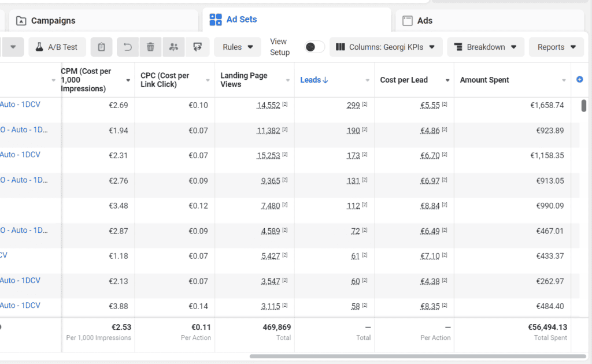Screen dimensions: 592x364
Task: Open the Rules dropdown
Action: tap(238, 47)
